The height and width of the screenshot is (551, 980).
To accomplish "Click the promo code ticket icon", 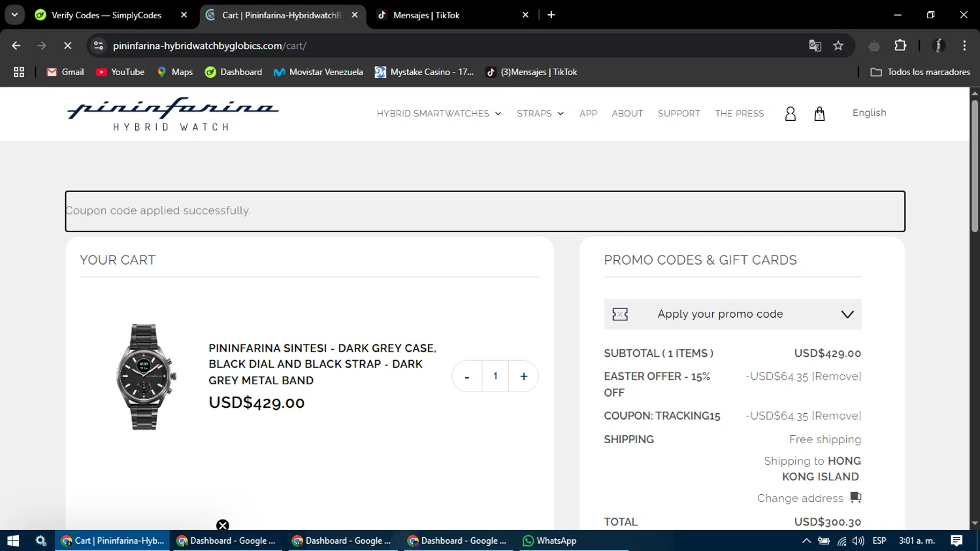I will point(620,314).
